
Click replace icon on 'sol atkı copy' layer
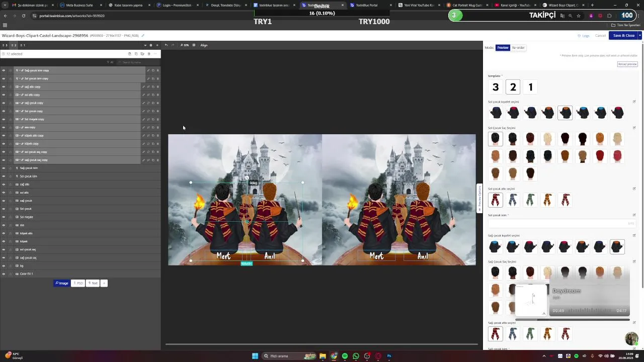(x=148, y=95)
